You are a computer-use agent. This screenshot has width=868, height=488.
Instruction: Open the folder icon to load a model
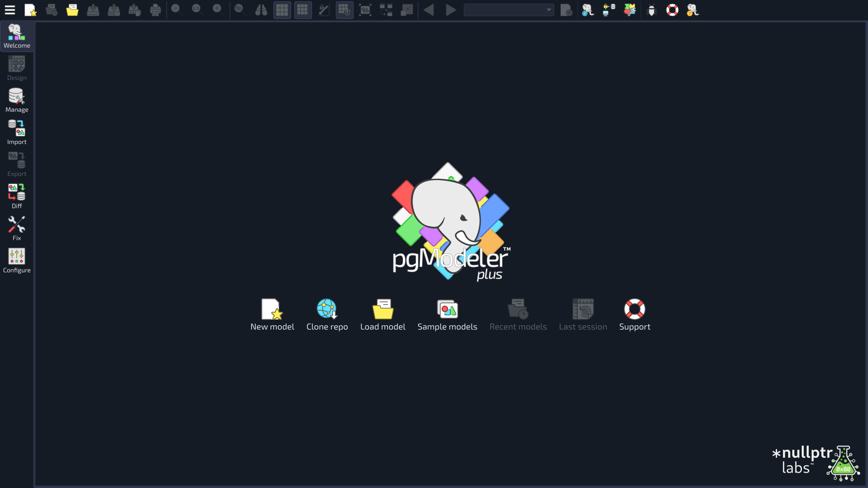click(72, 10)
